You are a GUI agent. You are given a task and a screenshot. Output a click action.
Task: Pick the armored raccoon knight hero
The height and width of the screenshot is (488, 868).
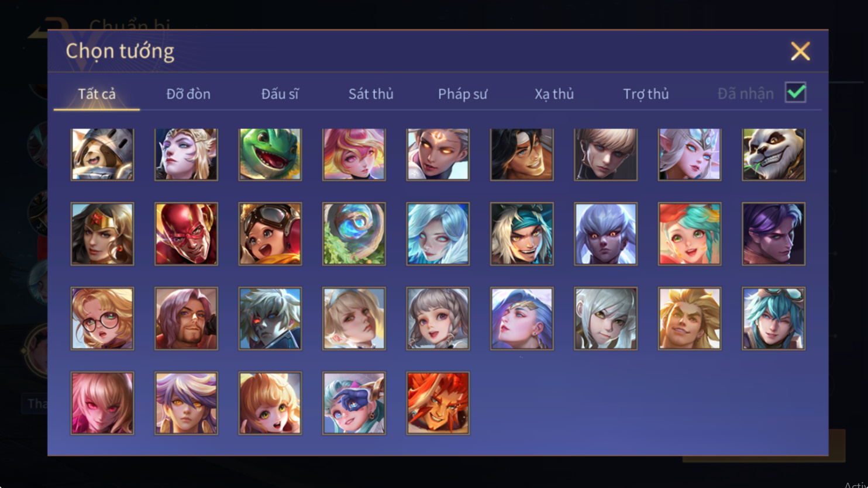pyautogui.click(x=102, y=154)
